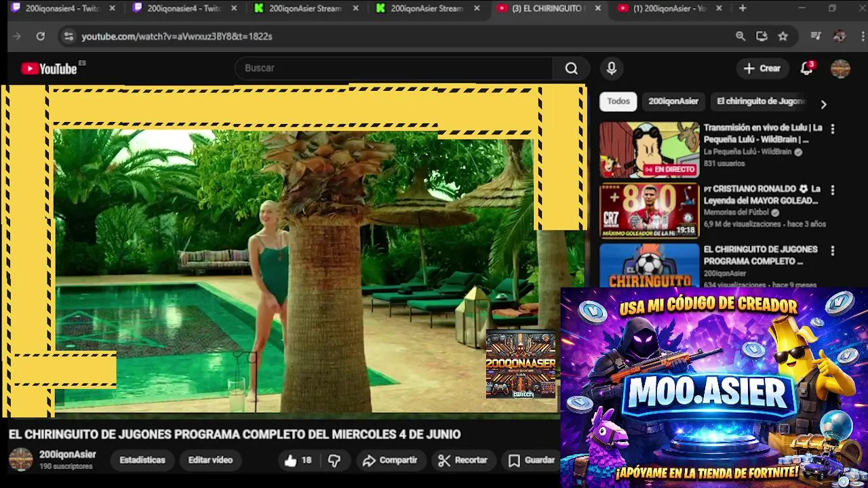Open 200iqonAsier channel avatar below video
The image size is (868, 488).
click(20, 460)
